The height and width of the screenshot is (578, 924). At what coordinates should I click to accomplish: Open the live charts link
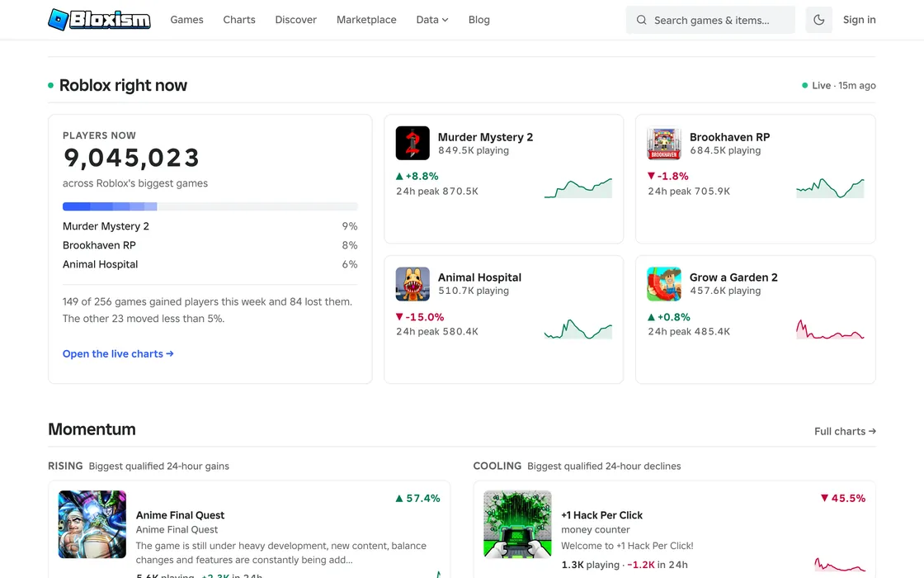(118, 354)
